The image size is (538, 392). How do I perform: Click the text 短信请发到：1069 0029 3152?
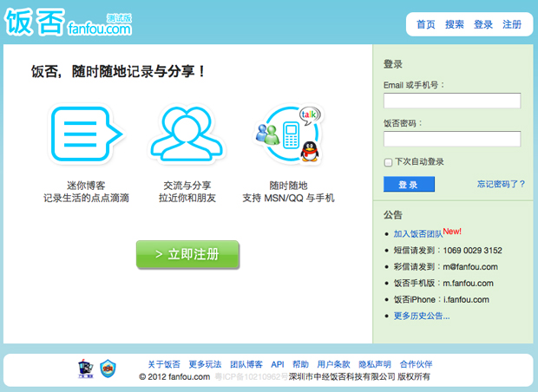[x=448, y=251]
